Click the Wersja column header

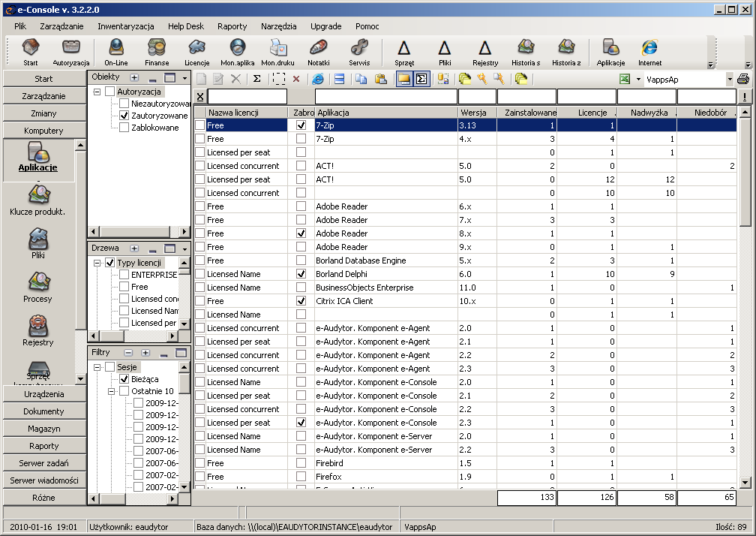coord(477,113)
